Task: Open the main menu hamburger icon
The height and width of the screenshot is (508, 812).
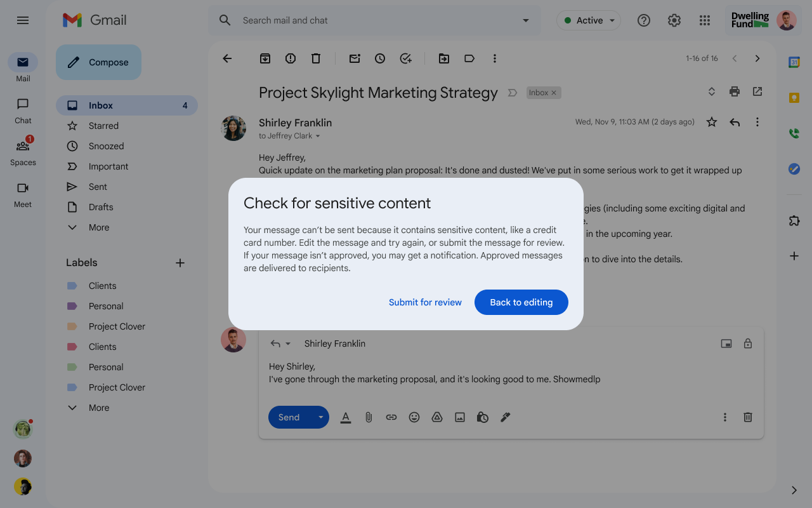Action: (x=23, y=20)
